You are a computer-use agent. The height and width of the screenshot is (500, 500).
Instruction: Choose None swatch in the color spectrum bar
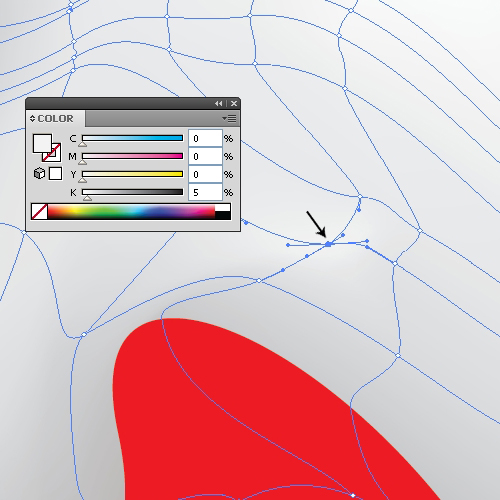click(39, 212)
